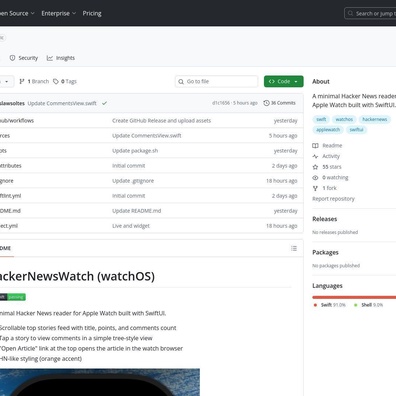This screenshot has height=396, width=396.
Task: View the 0 watching link
Action: coord(335,178)
